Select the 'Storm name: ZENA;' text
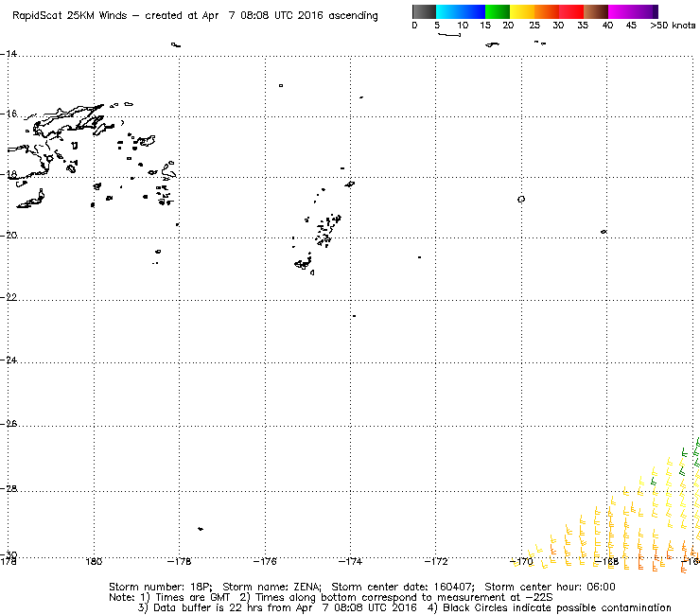 tap(271, 587)
